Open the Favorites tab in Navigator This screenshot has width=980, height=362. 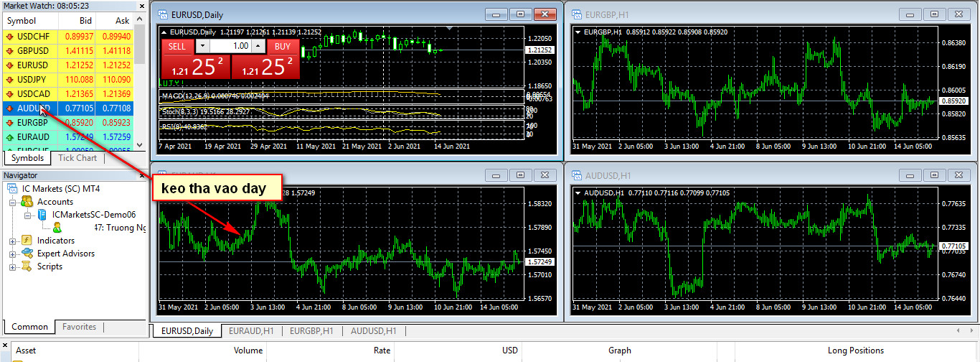[x=79, y=327]
